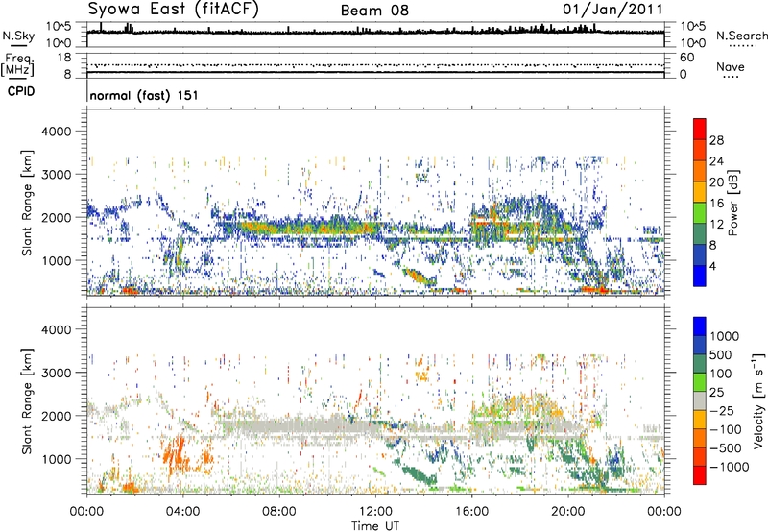Click the "24" power colorbar label
The image size is (768, 532).
pos(716,161)
